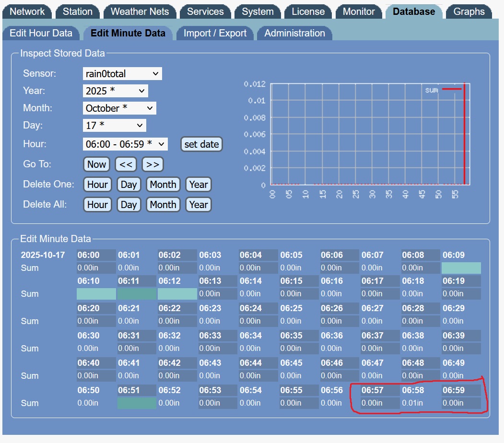
Task: Click the '>>' next hour button
Action: 152,164
